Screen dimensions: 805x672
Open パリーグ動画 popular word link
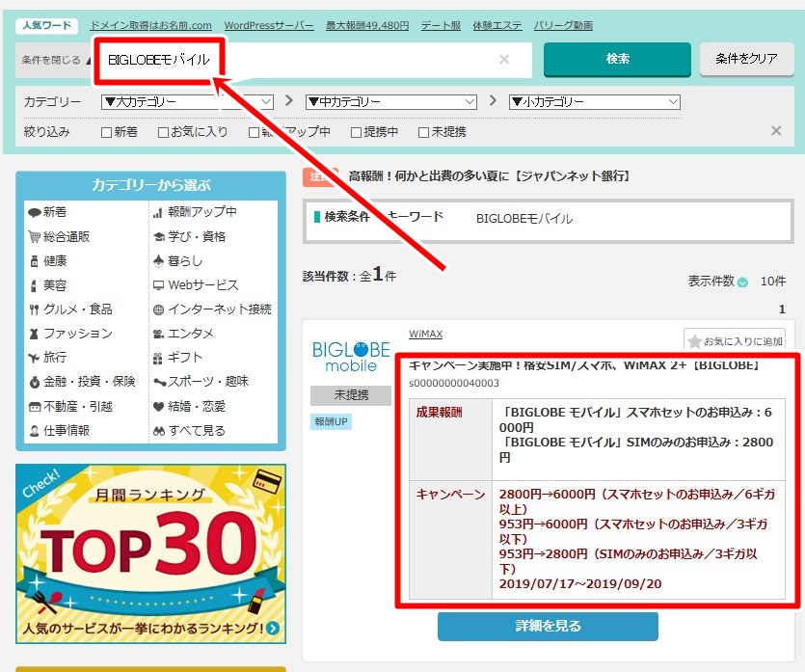point(563,25)
